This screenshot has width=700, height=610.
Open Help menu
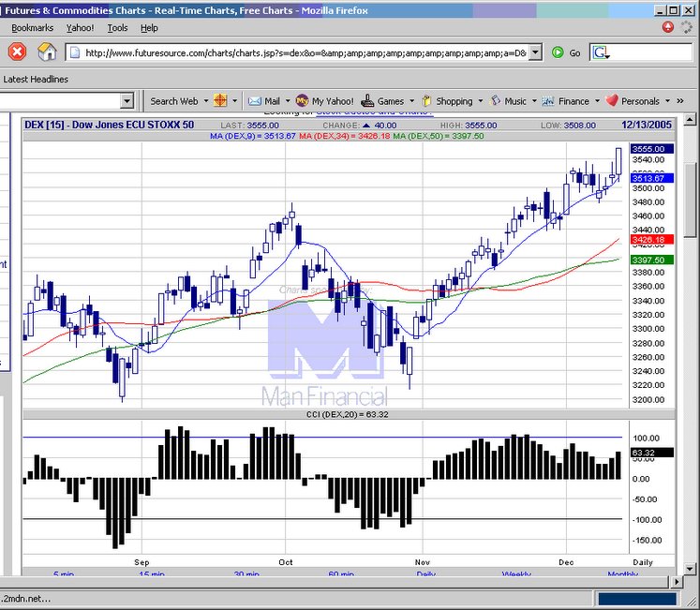(149, 28)
